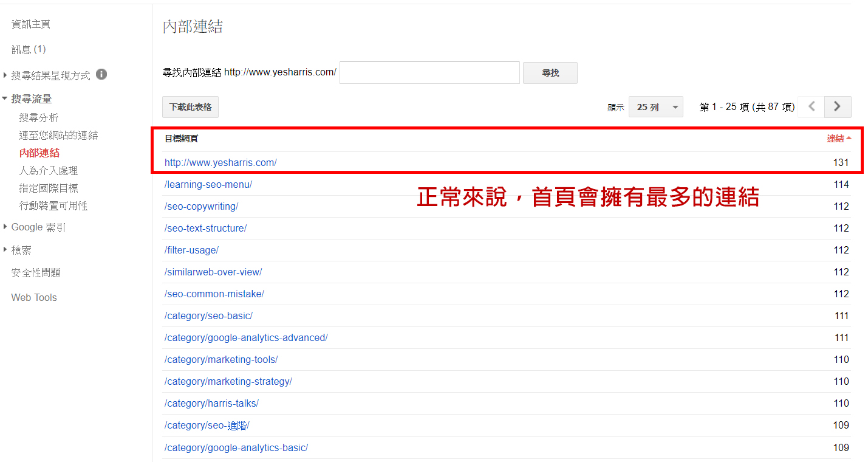Image resolution: width=868 pixels, height=462 pixels.
Task: Click the 109 count for /category/google-analytics-basic/
Action: (841, 448)
